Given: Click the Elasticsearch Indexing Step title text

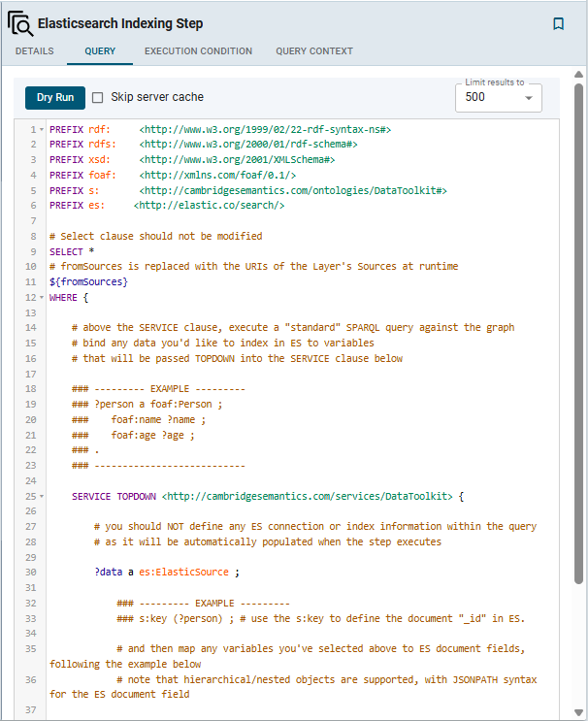Looking at the screenshot, I should 120,23.
